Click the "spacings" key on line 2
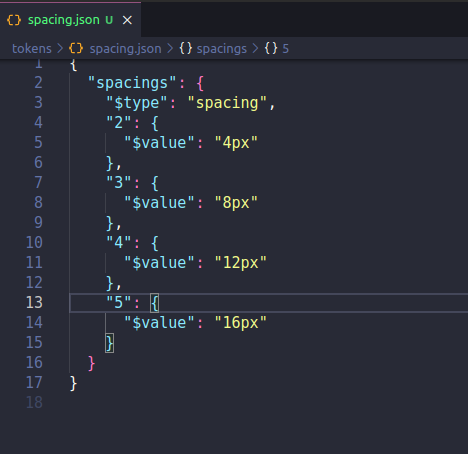The image size is (468, 454). (132, 83)
